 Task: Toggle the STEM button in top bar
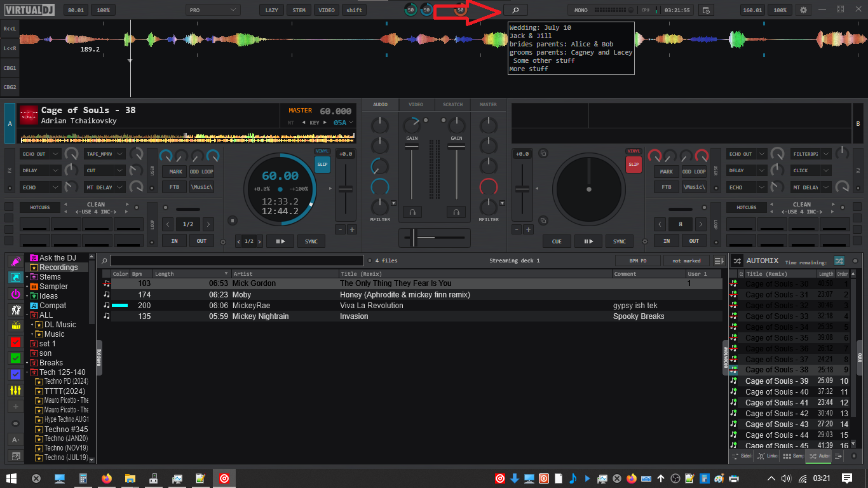(x=299, y=10)
